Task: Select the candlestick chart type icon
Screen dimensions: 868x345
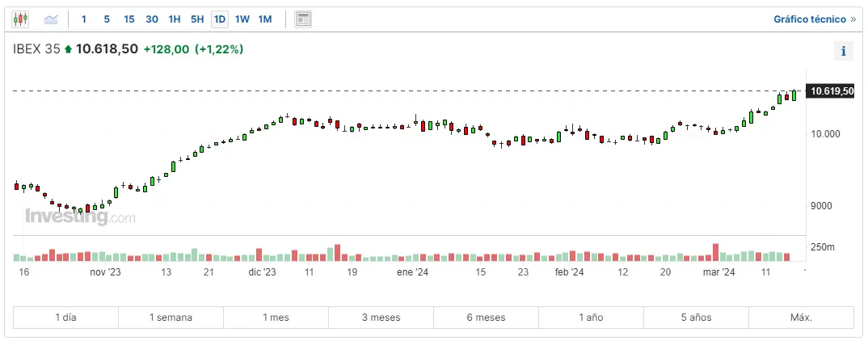Action: tap(20, 19)
